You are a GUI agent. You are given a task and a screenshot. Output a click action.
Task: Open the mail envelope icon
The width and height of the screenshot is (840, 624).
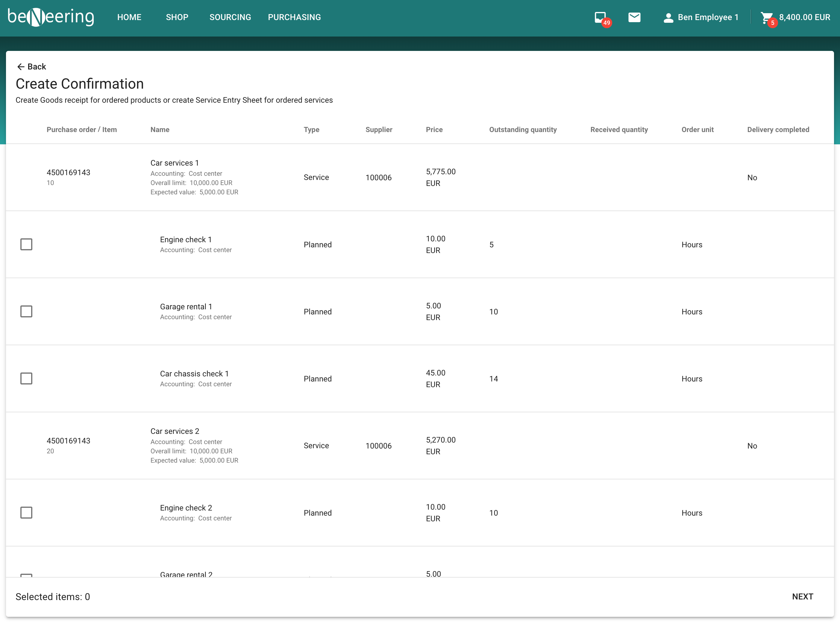(634, 17)
